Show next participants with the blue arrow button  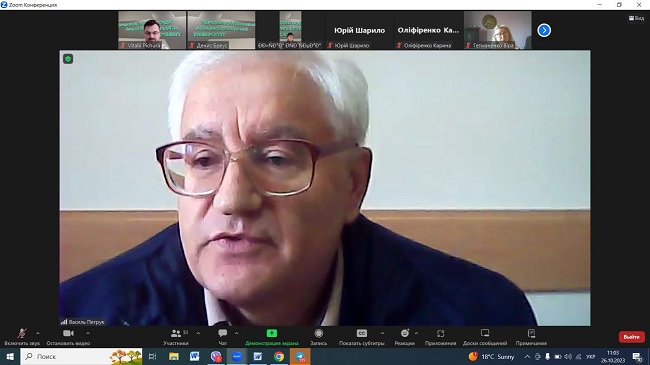pyautogui.click(x=544, y=30)
